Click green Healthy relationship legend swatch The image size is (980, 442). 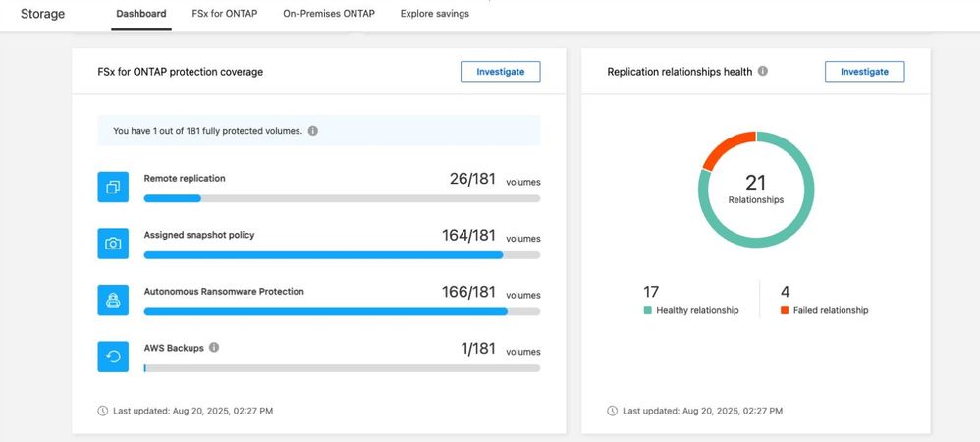[648, 310]
